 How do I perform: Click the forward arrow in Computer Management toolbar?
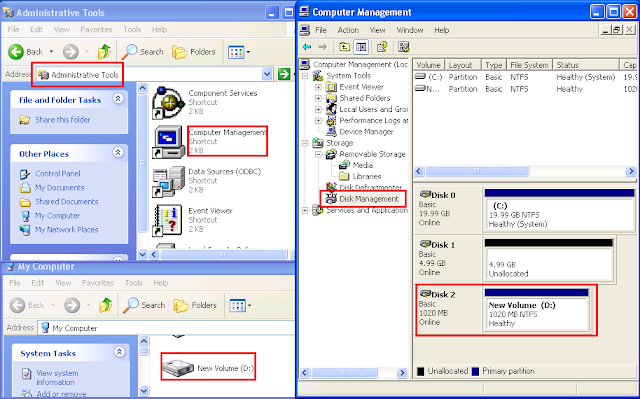[x=323, y=47]
